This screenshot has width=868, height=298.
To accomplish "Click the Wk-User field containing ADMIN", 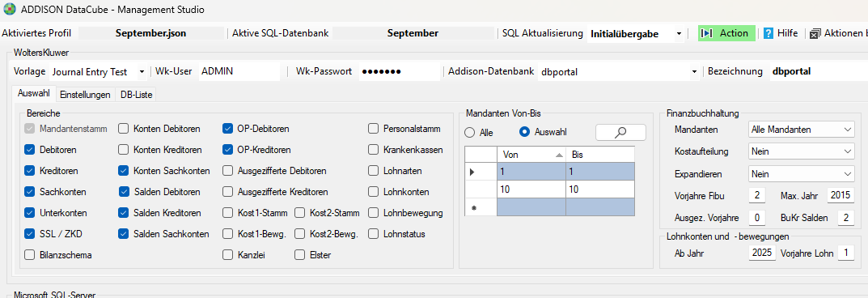I will tap(239, 71).
